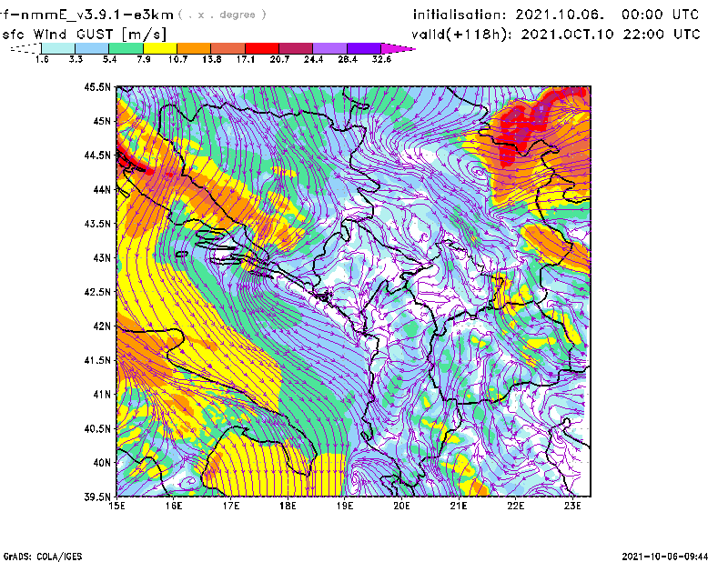Click the legend value "5.4"
The height and width of the screenshot is (562, 728).
pyautogui.click(x=109, y=59)
